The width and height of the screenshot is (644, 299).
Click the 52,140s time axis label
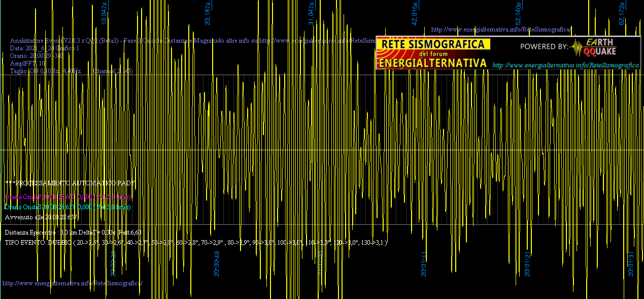[x=518, y=13]
